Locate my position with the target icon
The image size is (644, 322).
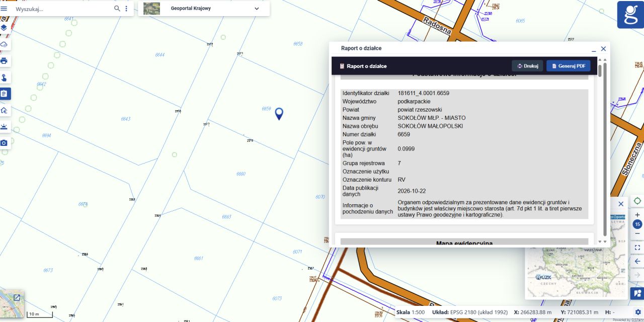pos(637,201)
